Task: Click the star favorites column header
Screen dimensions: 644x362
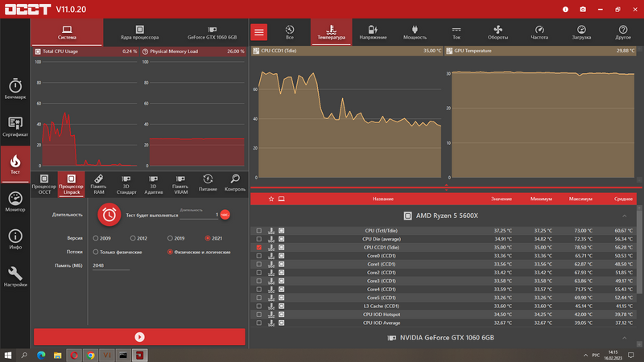Action: click(271, 199)
